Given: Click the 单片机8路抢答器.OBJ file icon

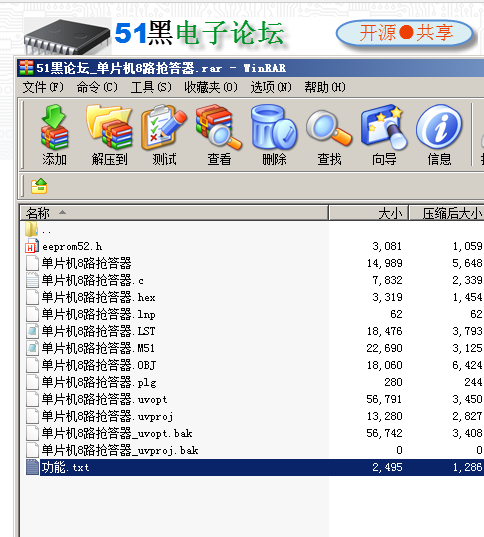Looking at the screenshot, I should coord(32,365).
